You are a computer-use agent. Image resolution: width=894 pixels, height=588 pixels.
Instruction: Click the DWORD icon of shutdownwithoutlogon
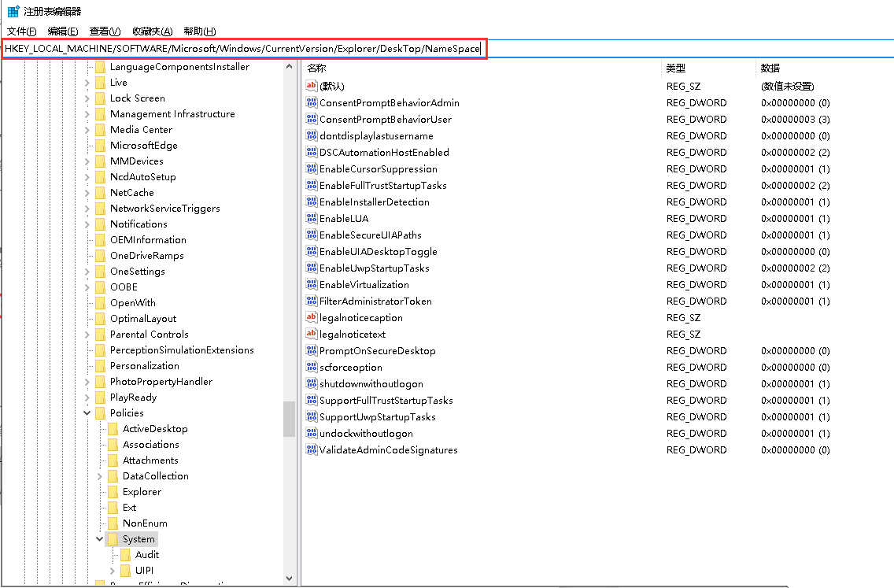(312, 384)
